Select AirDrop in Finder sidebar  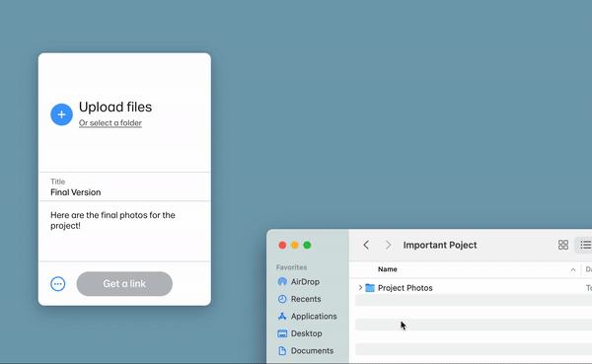[x=299, y=282]
